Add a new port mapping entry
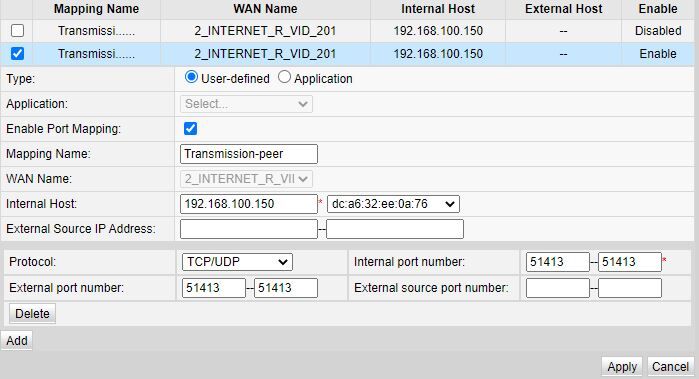 pyautogui.click(x=17, y=340)
